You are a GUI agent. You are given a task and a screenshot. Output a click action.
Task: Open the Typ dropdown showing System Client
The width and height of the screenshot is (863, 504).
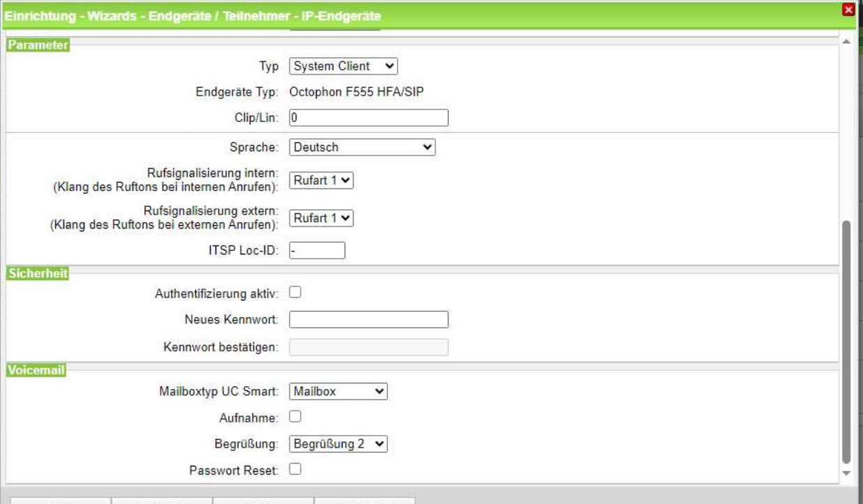tap(343, 66)
